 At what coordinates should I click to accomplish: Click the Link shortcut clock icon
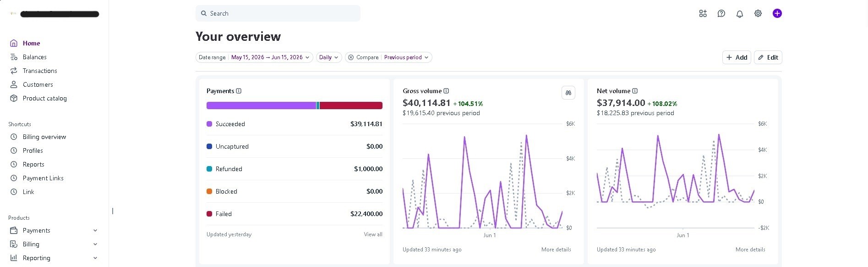tap(14, 192)
